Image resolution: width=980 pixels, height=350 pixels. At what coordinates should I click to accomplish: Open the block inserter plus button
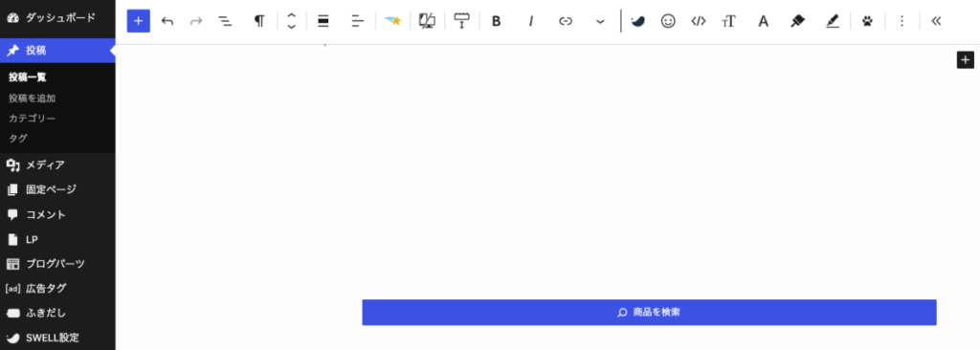tap(138, 21)
